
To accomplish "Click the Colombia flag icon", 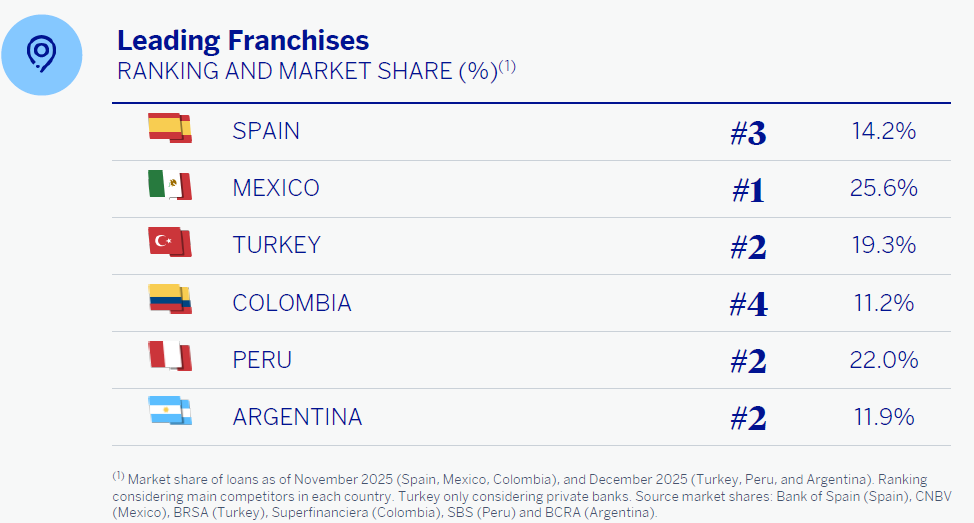I will coord(169,301).
